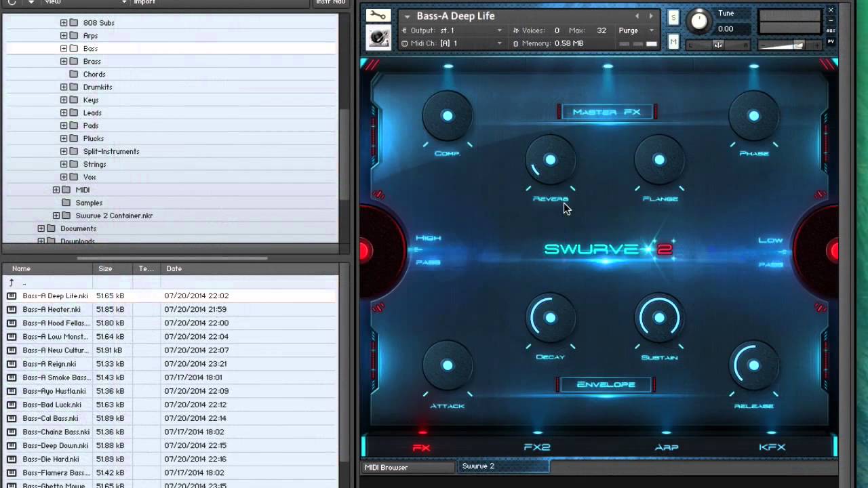Click the Sustain knob
Image resolution: width=868 pixels, height=488 pixels.
pos(659,317)
